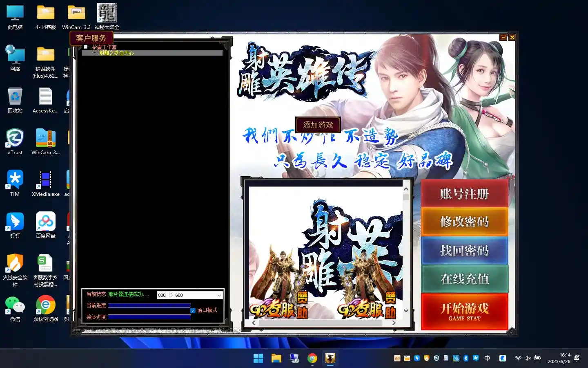Click the muted volume tray icon
This screenshot has height=368, width=588.
[x=528, y=358]
